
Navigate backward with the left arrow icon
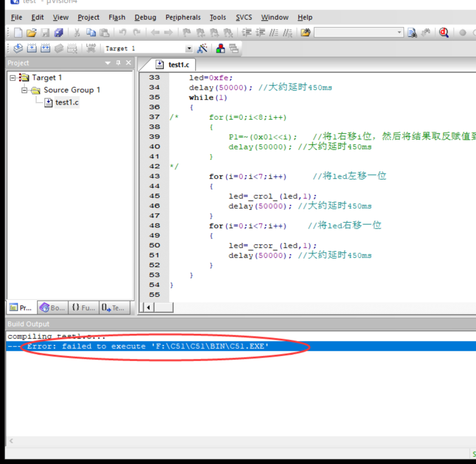point(155,33)
